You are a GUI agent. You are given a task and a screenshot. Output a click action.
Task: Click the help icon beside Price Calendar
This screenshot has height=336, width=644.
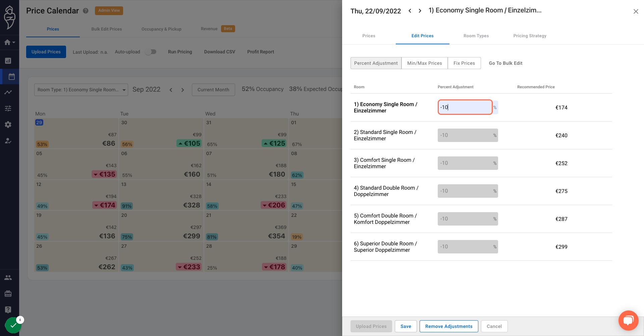coord(86,11)
